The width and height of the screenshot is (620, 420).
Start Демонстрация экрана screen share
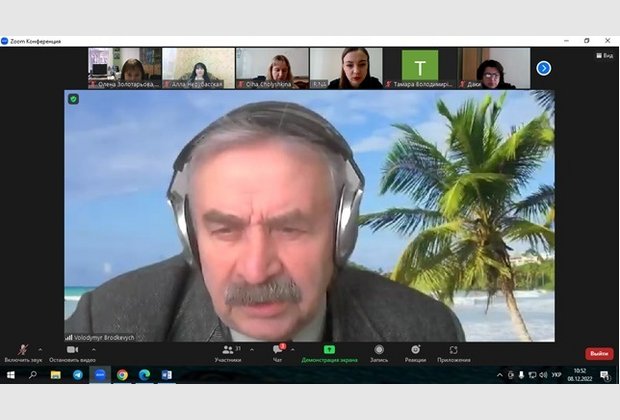pos(329,351)
